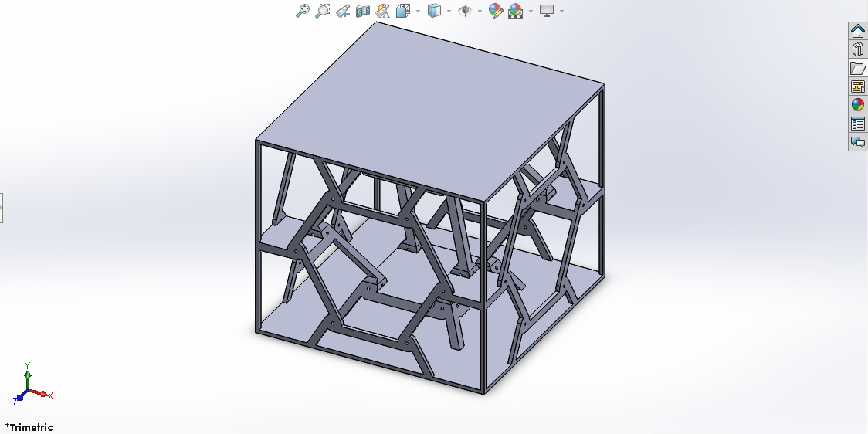868x434 pixels.
Task: Click the Edit Appearance icon
Action: [496, 11]
